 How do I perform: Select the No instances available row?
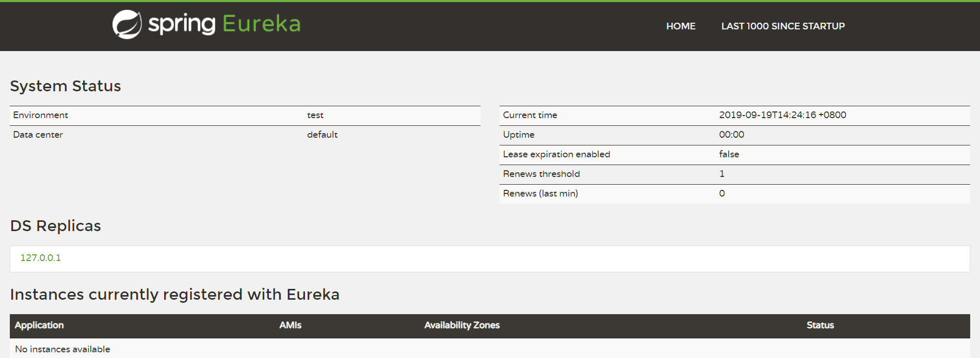pos(63,349)
